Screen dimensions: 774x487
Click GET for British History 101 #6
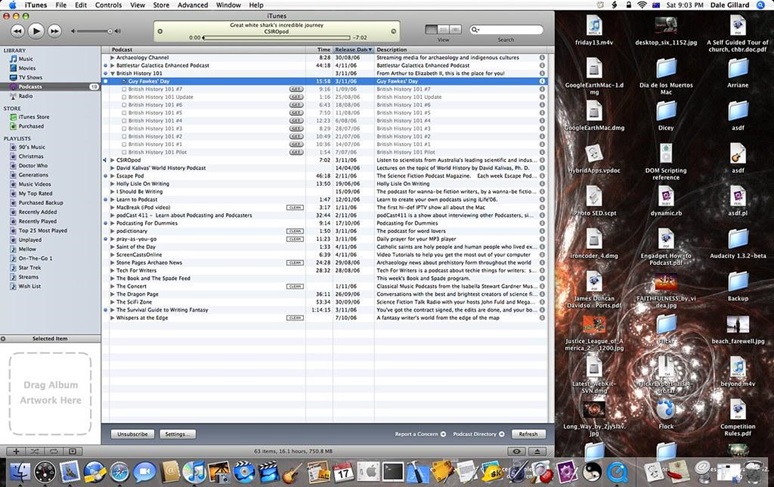pyautogui.click(x=296, y=105)
